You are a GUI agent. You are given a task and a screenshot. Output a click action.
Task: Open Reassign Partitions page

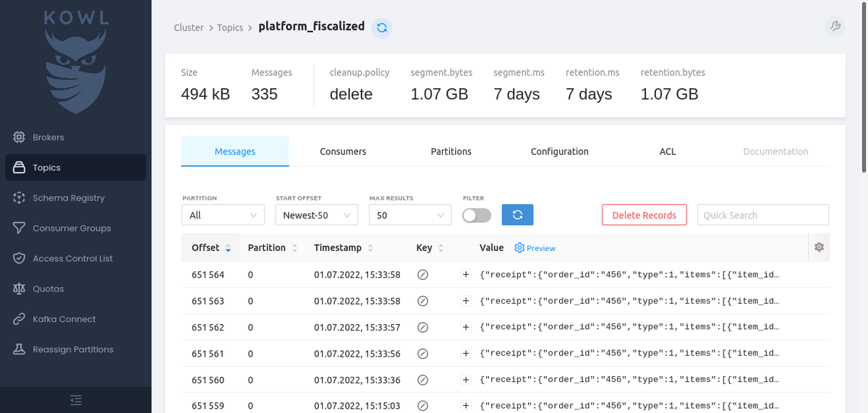75,349
